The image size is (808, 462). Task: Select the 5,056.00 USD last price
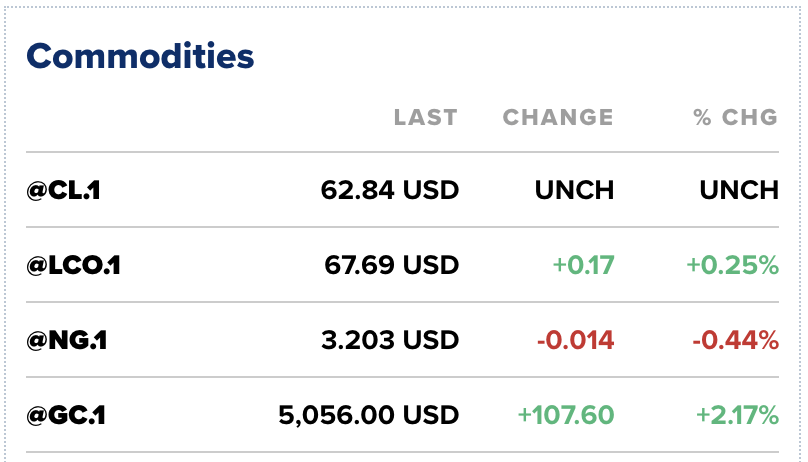click(368, 414)
